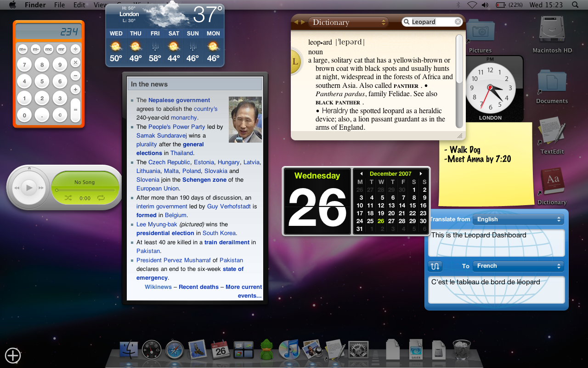This screenshot has height=368, width=588.
Task: Open the Dashboard gauge icon in Dock
Action: click(x=152, y=350)
